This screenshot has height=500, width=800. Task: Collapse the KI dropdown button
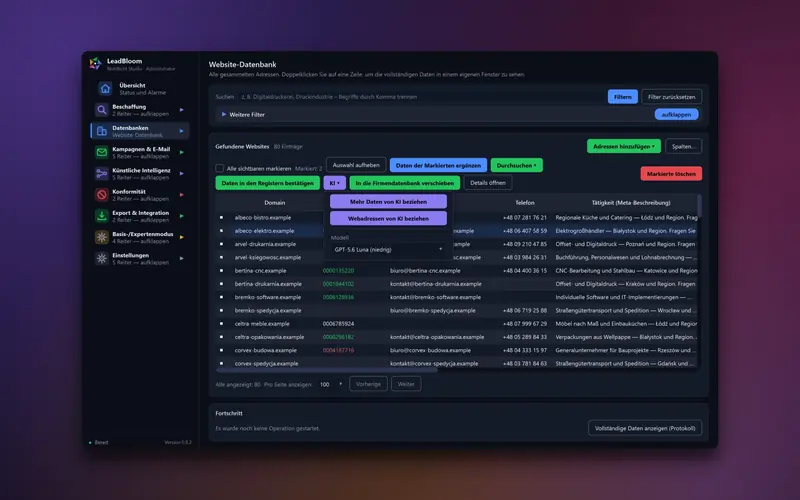click(335, 183)
